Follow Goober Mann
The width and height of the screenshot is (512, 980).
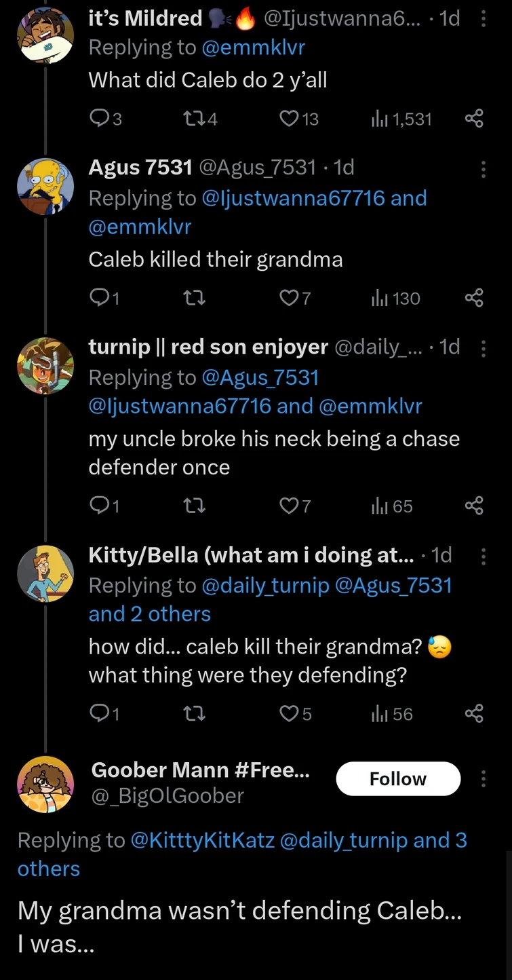tap(398, 778)
